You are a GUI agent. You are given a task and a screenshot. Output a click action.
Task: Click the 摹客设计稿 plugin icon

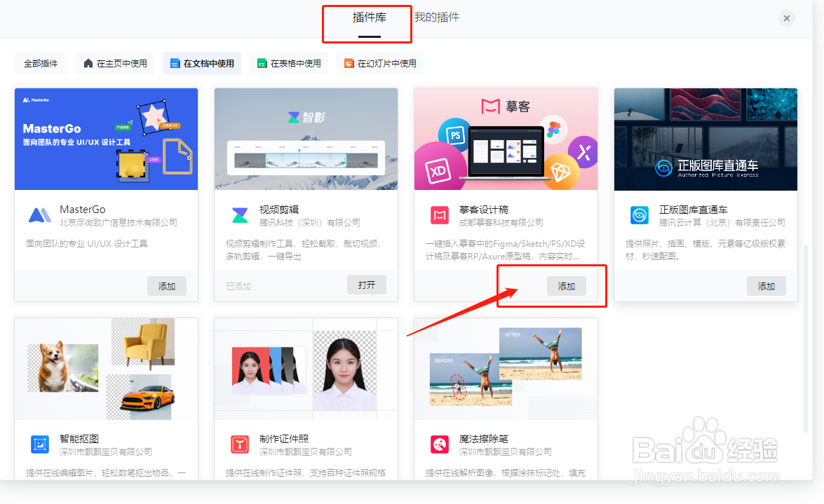[x=440, y=215]
